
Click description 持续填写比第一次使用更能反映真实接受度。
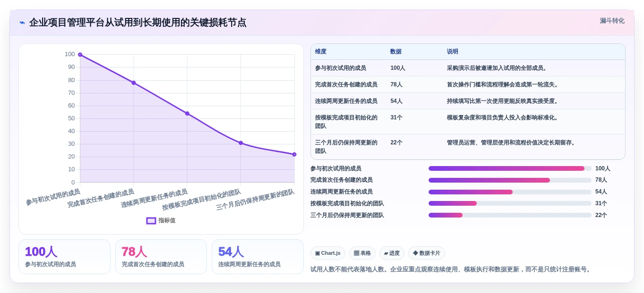(503, 101)
